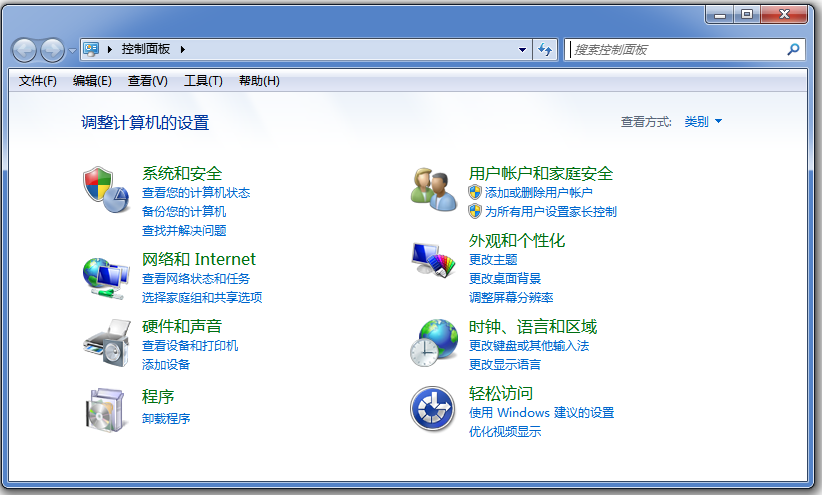Open the 网络和 Internet globe icon
The width and height of the screenshot is (822, 495).
point(106,278)
